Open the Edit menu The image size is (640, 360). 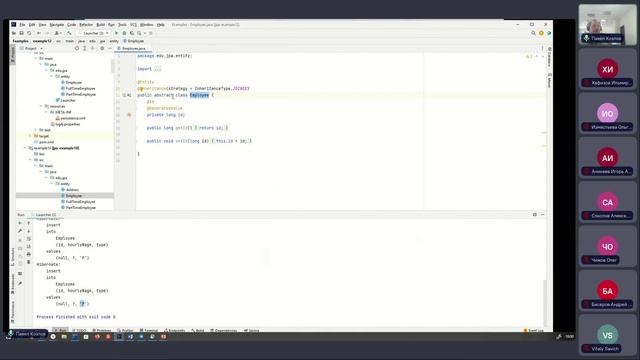tap(32, 24)
